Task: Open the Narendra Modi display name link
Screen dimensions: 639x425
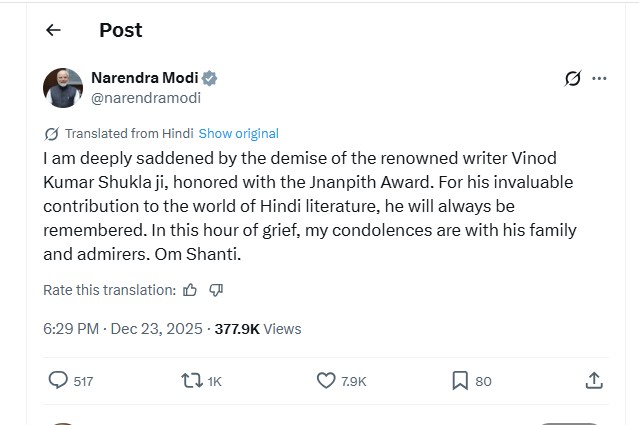Action: 144,78
